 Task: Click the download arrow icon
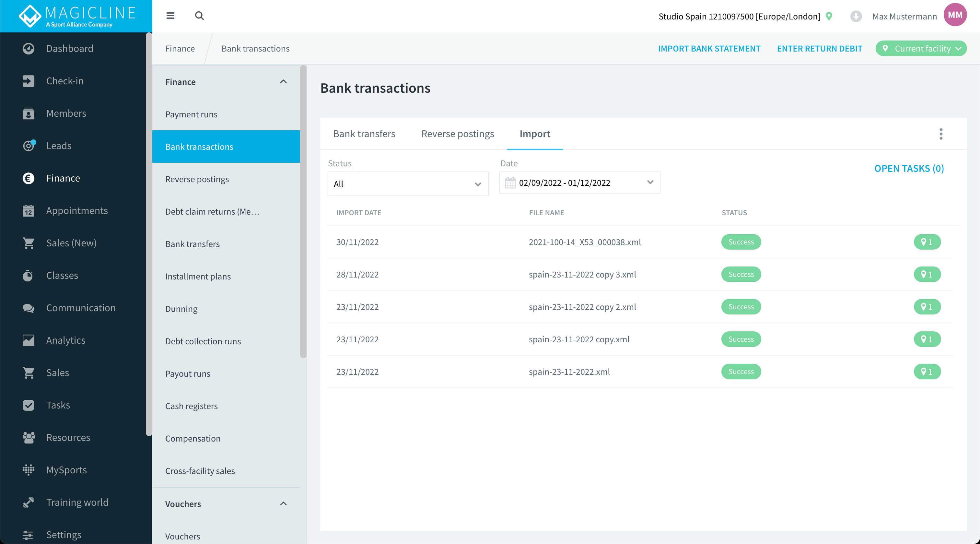coord(856,16)
